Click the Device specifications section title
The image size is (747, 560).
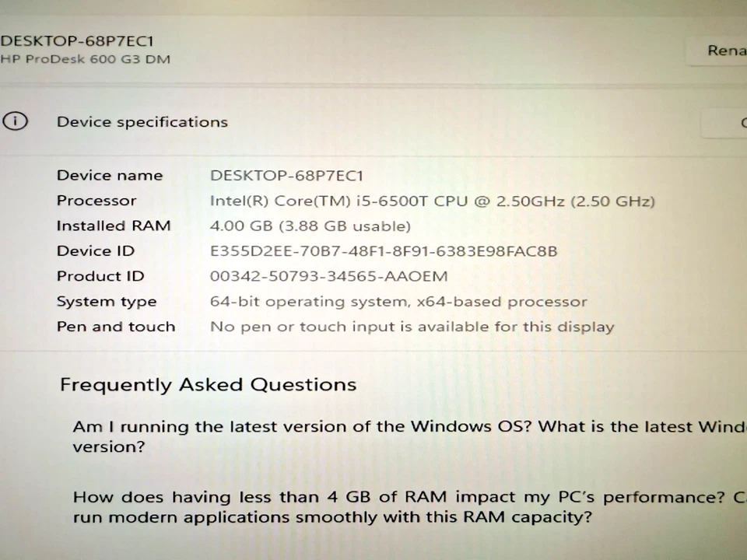coord(142,121)
